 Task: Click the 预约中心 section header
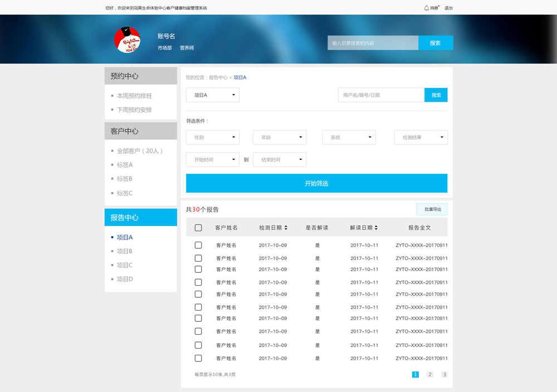coord(141,76)
